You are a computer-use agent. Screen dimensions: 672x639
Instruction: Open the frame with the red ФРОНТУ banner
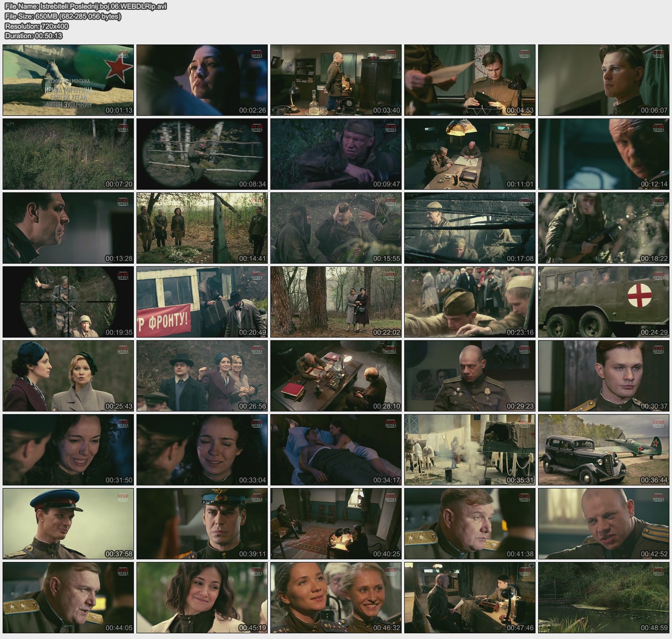click(x=202, y=302)
